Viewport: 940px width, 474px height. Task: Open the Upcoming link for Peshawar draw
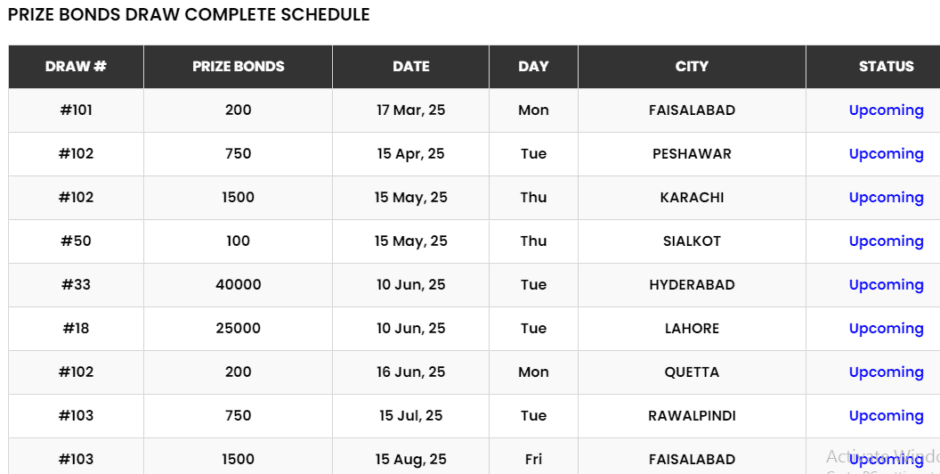pos(885,154)
